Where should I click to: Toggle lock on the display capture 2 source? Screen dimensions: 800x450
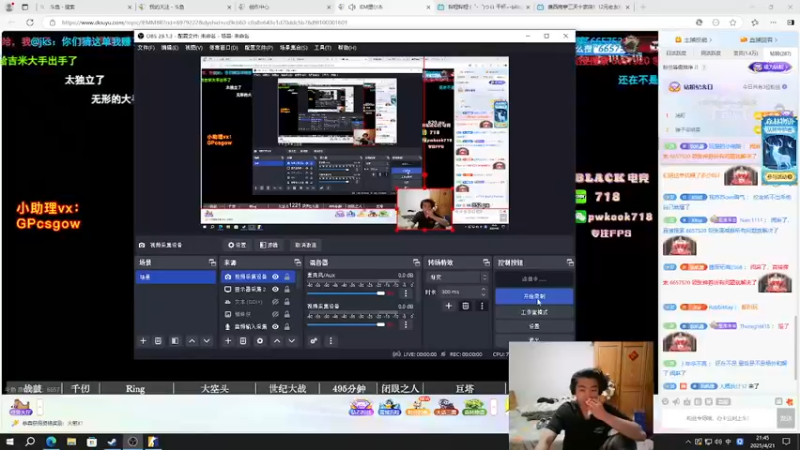tap(287, 289)
